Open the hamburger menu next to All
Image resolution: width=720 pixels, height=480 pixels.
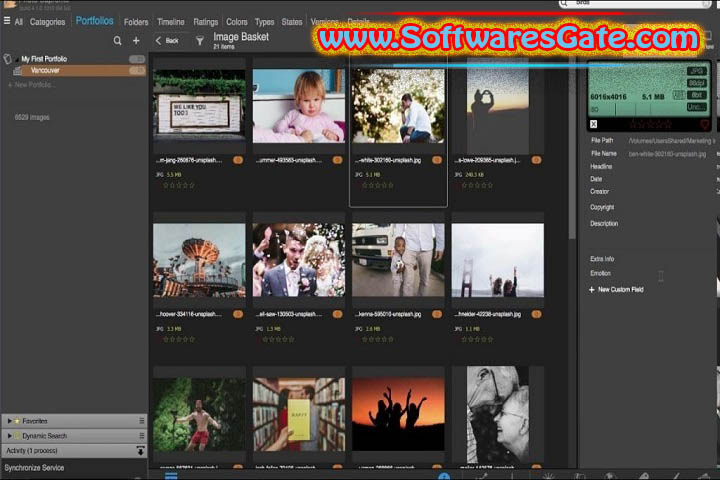[6, 21]
